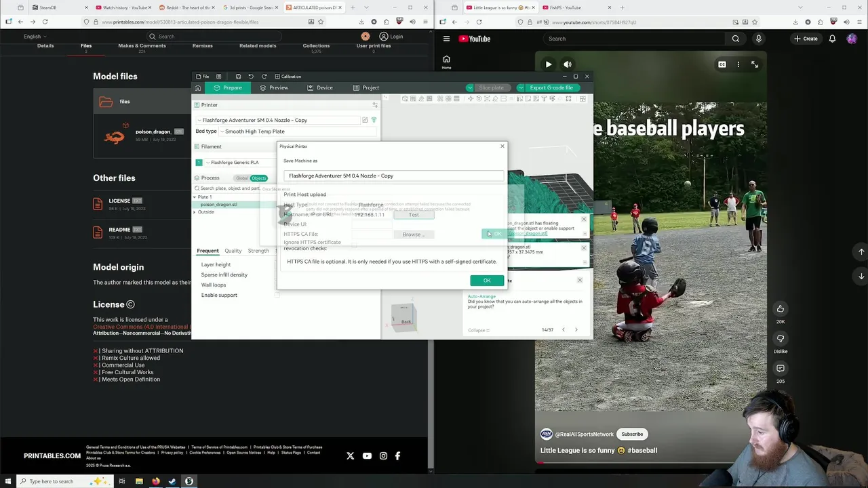Viewport: 868px width, 488px height.
Task: Switch process to Global toggle
Action: (242, 178)
